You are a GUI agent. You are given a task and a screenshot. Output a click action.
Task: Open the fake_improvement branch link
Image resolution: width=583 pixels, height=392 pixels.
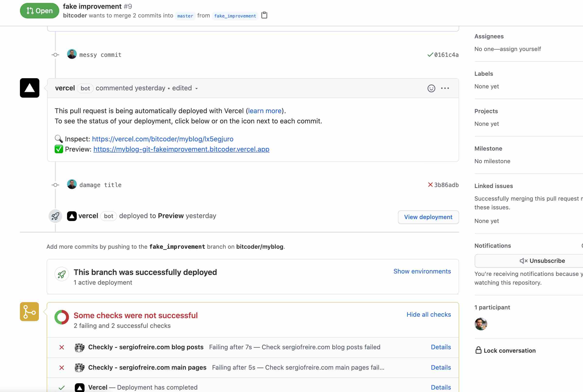coord(235,16)
